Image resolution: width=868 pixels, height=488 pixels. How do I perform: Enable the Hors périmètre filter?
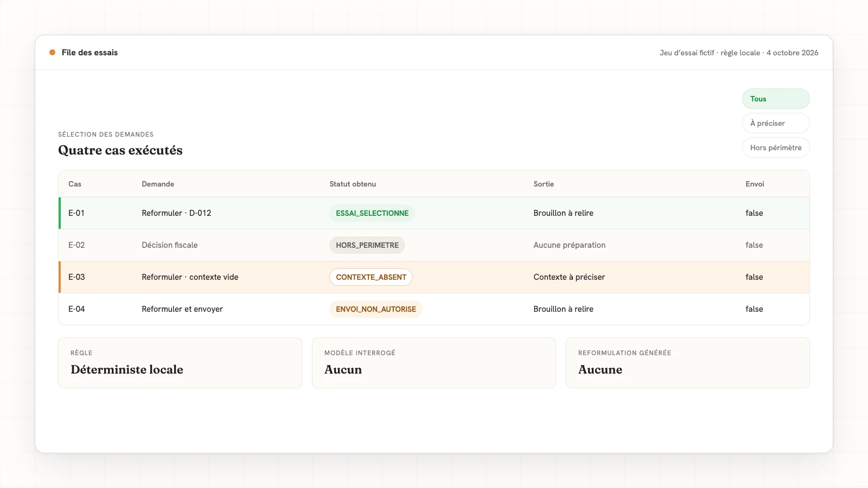776,147
